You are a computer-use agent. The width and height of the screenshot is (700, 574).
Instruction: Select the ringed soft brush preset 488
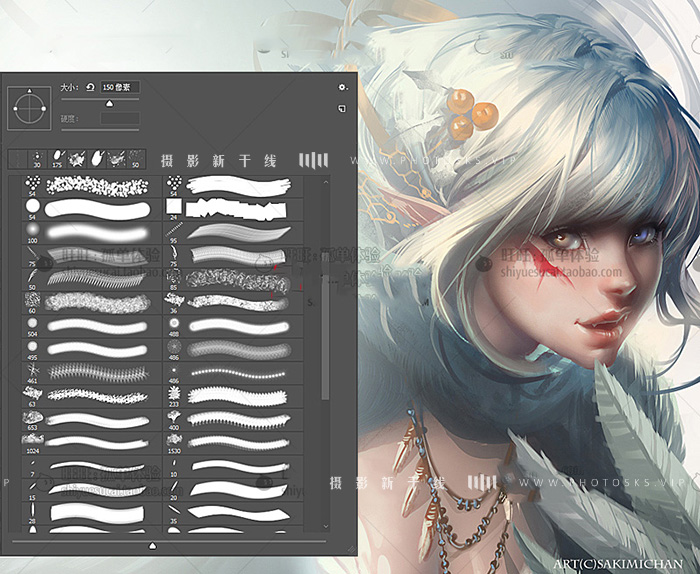click(233, 326)
